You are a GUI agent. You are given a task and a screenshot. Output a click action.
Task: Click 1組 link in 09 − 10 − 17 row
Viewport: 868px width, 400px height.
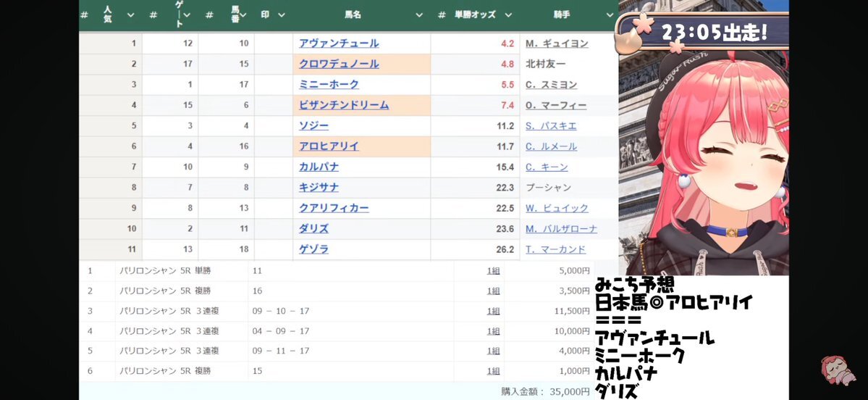click(x=493, y=311)
